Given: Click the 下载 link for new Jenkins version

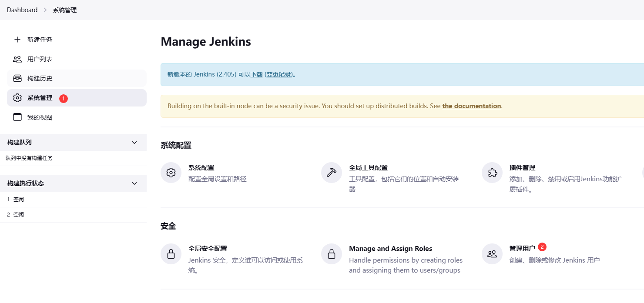Looking at the screenshot, I should (x=256, y=74).
